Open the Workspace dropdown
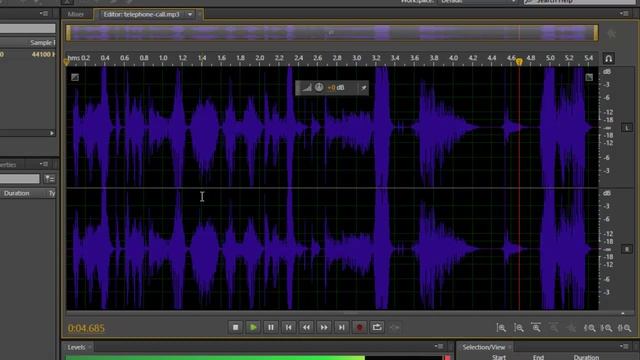This screenshot has width=640, height=360. (478, 2)
